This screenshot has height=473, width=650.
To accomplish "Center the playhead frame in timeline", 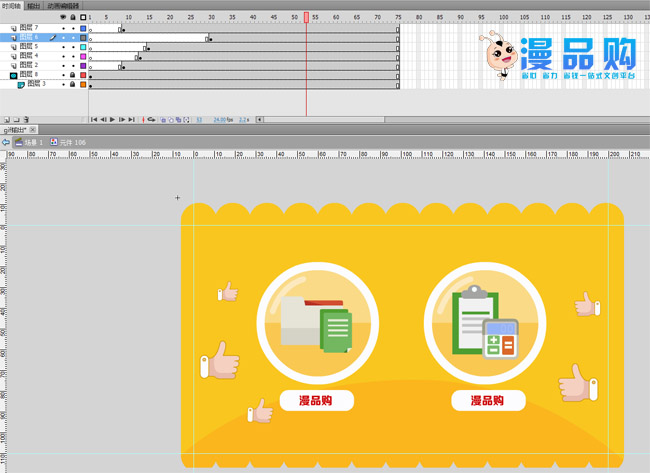I will click(x=143, y=119).
